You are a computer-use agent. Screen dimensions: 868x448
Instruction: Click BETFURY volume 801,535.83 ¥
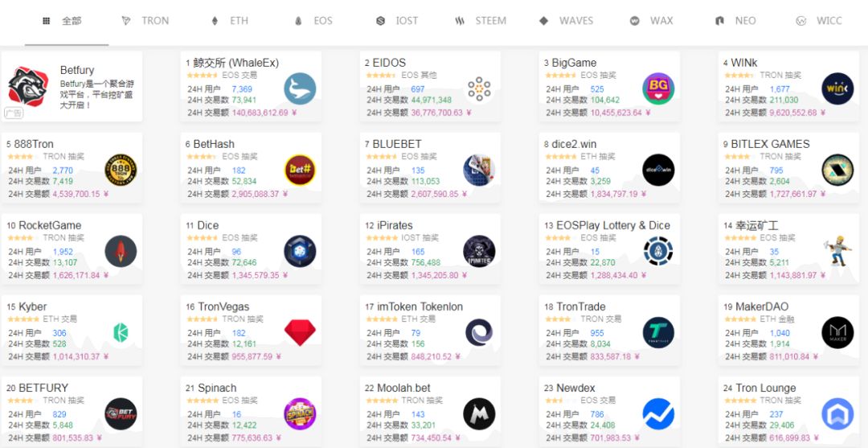(77, 438)
